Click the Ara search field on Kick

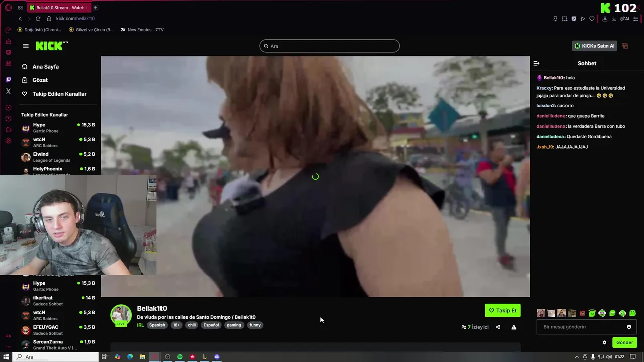coord(330,46)
